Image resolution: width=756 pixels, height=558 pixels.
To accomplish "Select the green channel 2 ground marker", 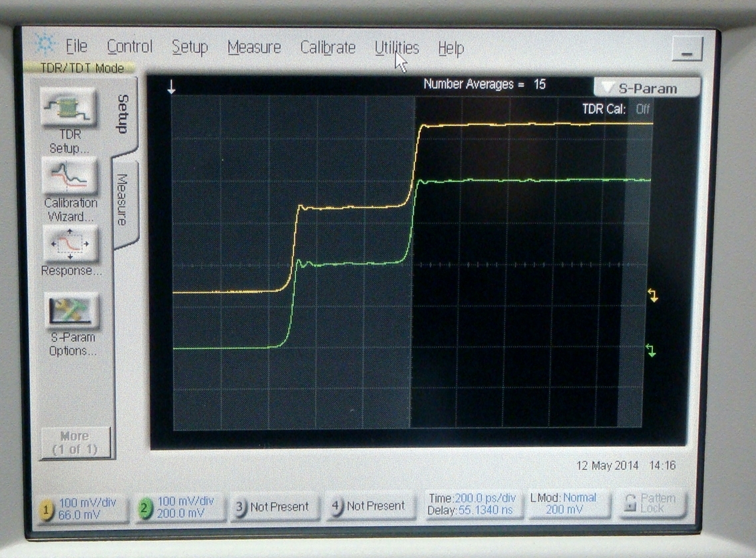I will (651, 350).
